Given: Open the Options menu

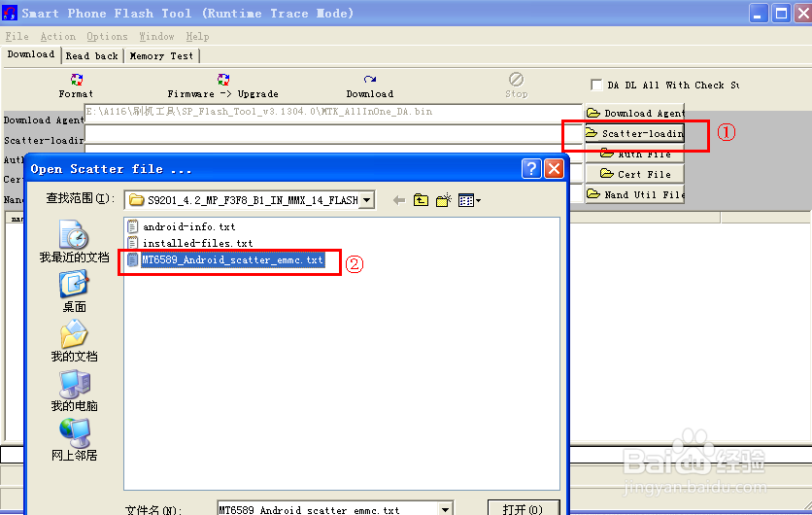Looking at the screenshot, I should [x=107, y=36].
